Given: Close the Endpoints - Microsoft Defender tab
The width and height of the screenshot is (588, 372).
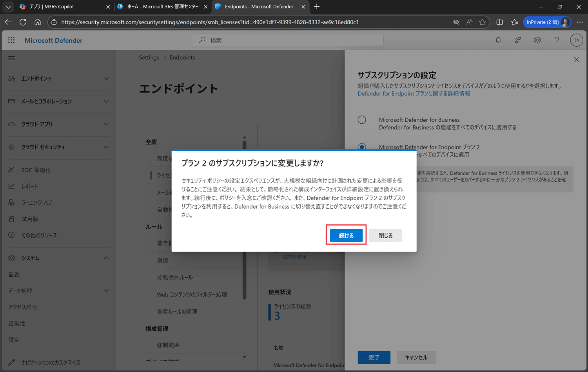Looking at the screenshot, I should (x=303, y=7).
